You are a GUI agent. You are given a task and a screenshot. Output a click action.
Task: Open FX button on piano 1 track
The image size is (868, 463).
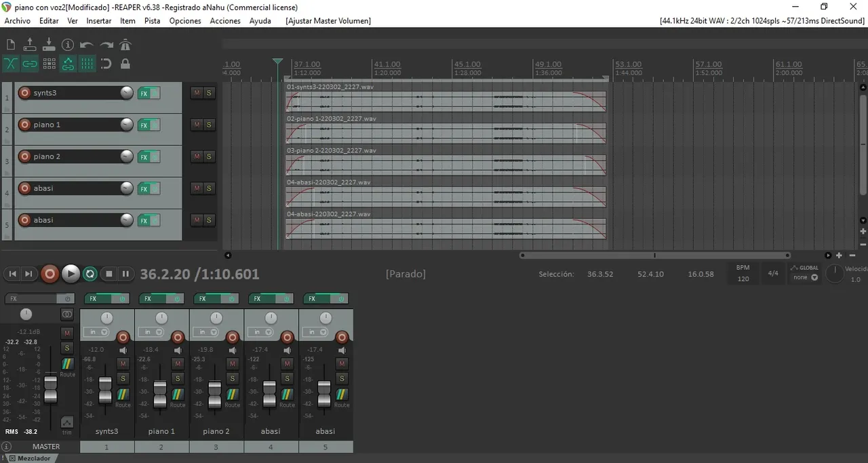144,125
